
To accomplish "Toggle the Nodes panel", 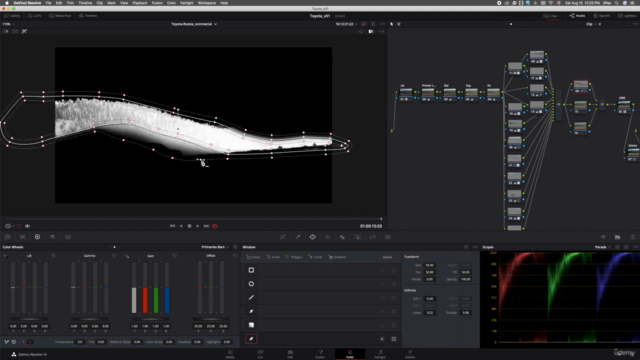I will click(x=577, y=16).
